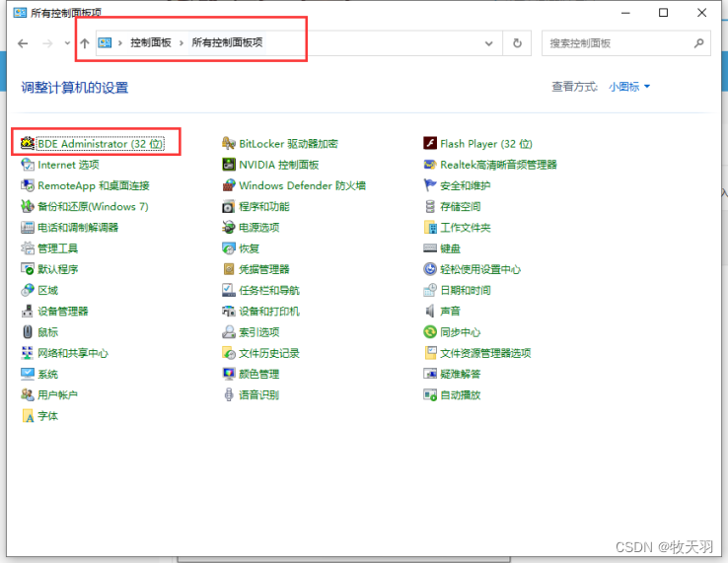Screen dimensions: 728x563
Task: Open 文件历史记录 icon
Action: click(229, 353)
